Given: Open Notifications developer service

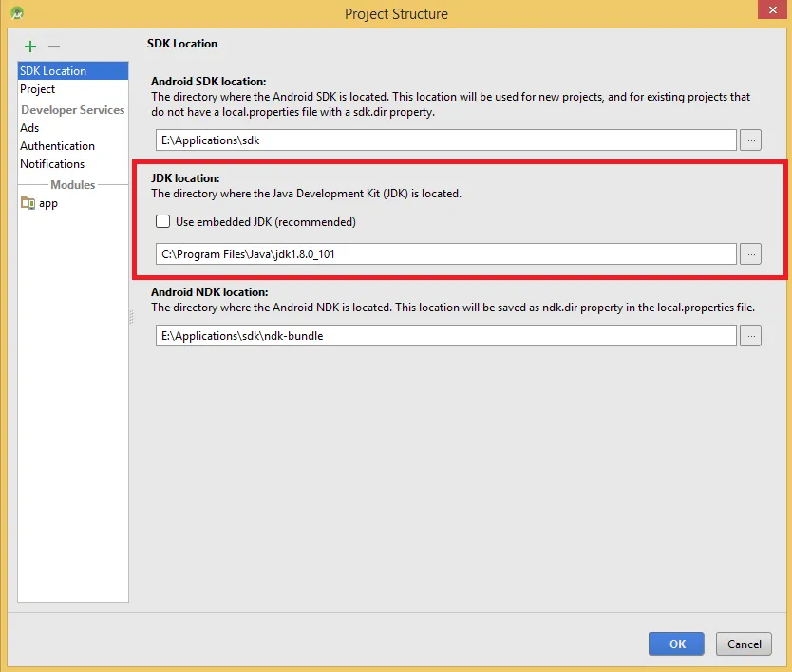Looking at the screenshot, I should pyautogui.click(x=73, y=164).
